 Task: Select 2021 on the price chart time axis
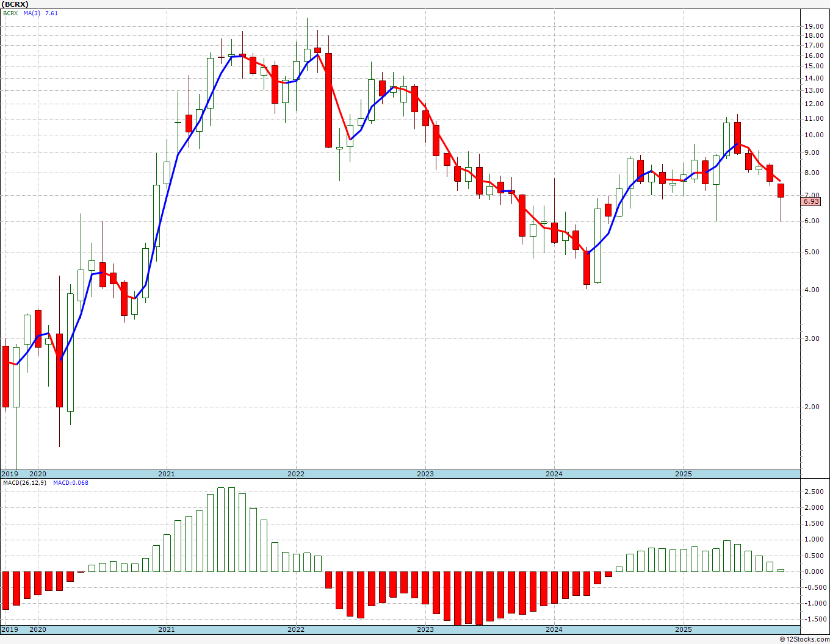tap(167, 474)
